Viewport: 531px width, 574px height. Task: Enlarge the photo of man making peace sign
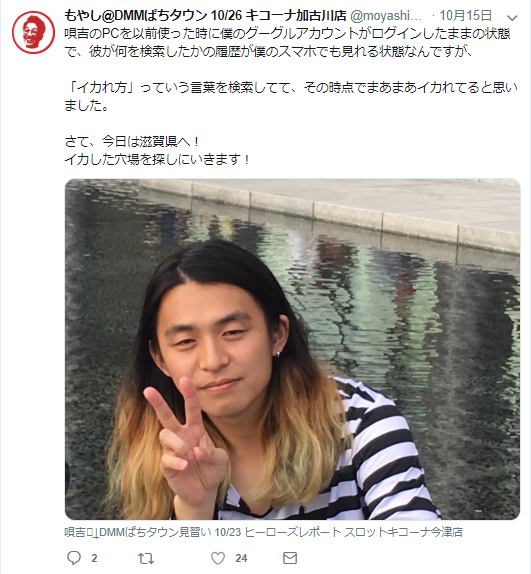292,349
